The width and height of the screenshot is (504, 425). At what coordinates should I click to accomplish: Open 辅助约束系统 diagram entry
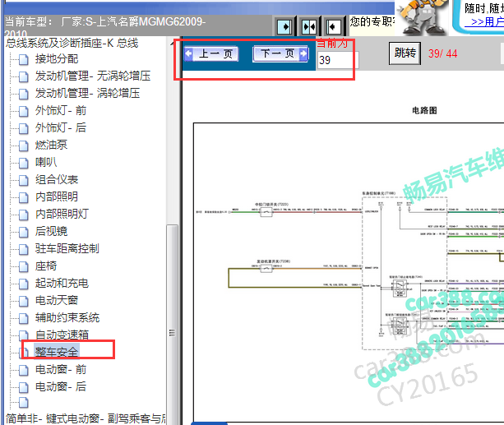(x=67, y=317)
